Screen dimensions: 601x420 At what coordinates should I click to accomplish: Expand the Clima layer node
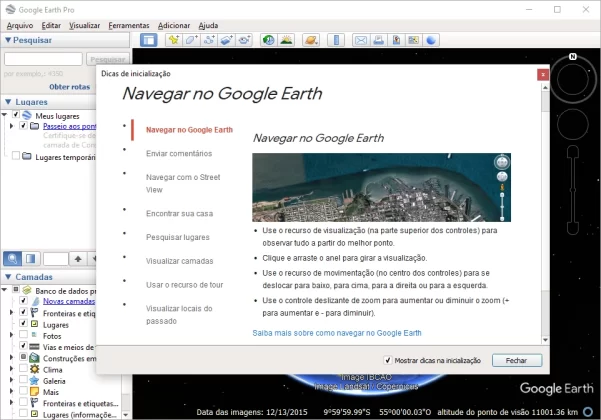[x=11, y=369]
